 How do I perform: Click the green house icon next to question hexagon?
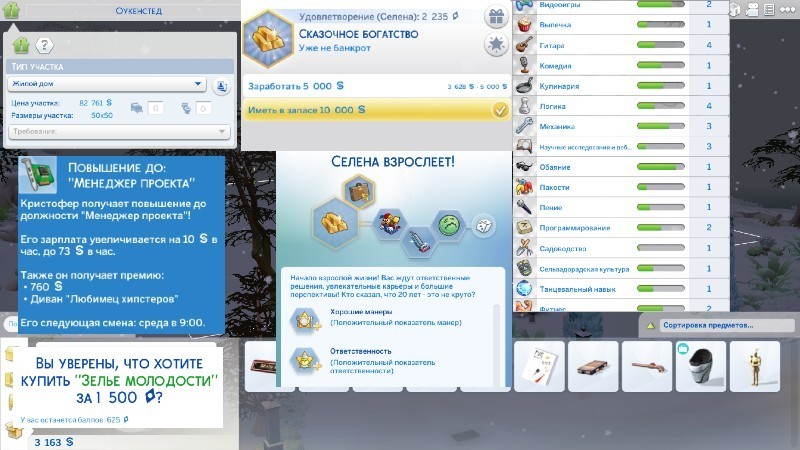point(21,45)
